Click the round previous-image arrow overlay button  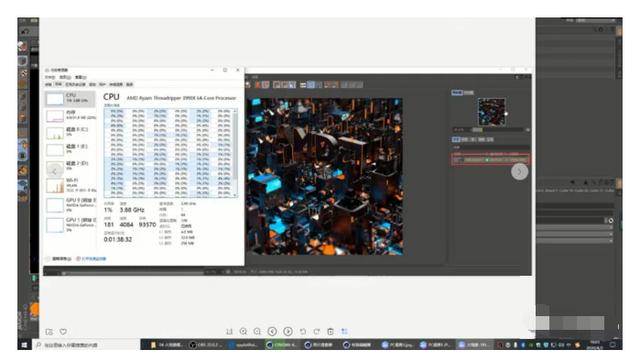pos(54,172)
